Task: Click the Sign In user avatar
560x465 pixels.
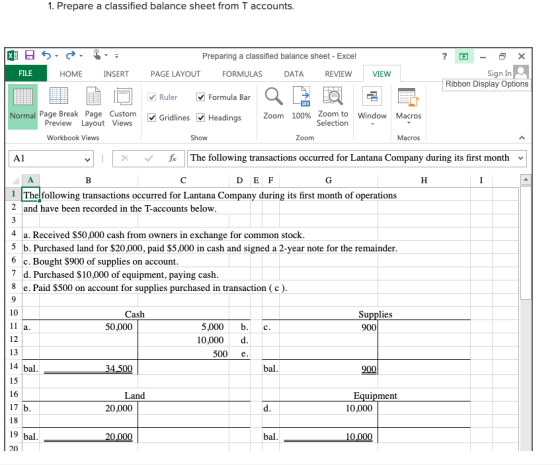Action: coord(521,72)
